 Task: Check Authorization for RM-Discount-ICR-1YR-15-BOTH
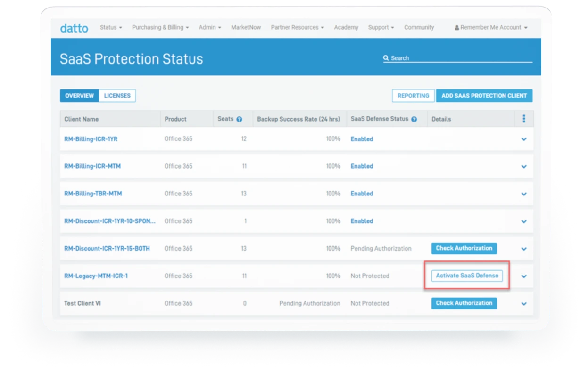[x=464, y=248]
